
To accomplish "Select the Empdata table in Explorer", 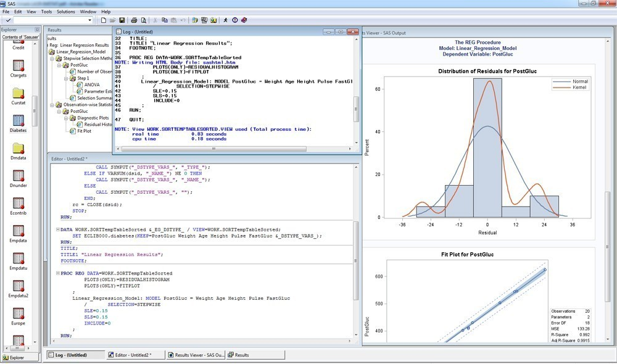I will click(x=18, y=234).
